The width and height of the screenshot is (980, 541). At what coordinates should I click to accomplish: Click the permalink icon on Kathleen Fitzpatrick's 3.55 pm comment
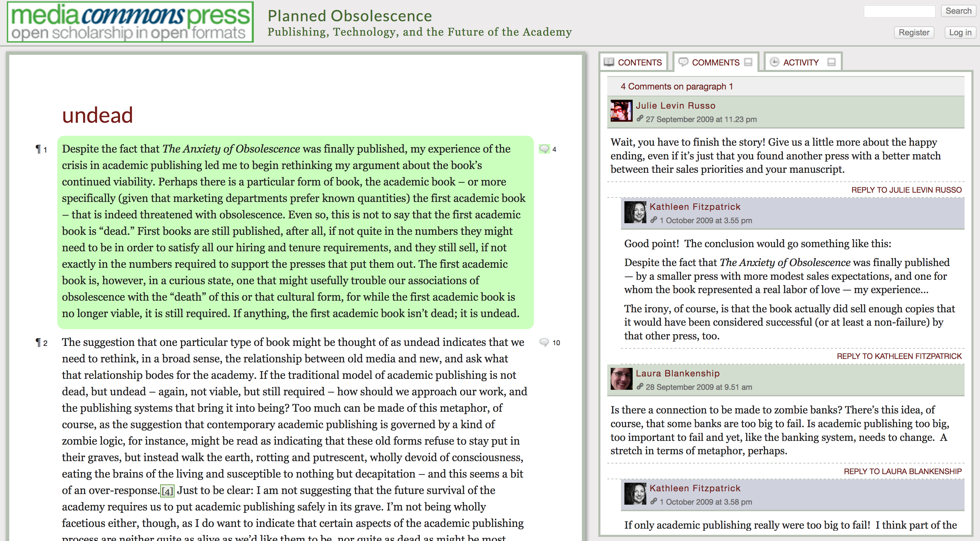point(654,220)
